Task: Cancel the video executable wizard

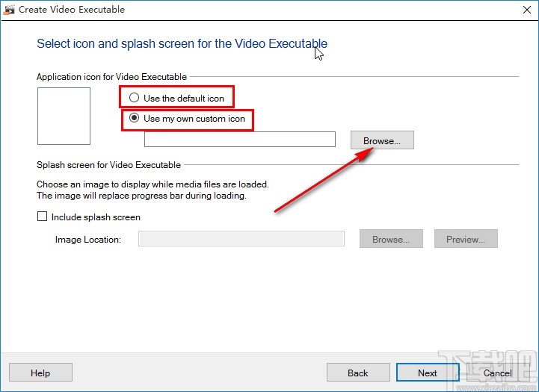Action: point(497,373)
